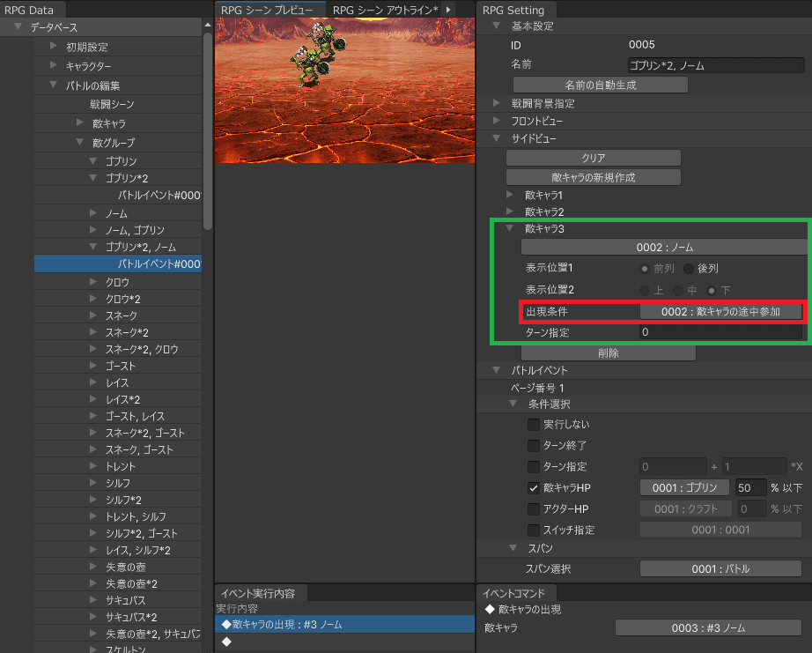812x653 pixels.
Task: Select the 後列 radio button
Action: (x=689, y=269)
